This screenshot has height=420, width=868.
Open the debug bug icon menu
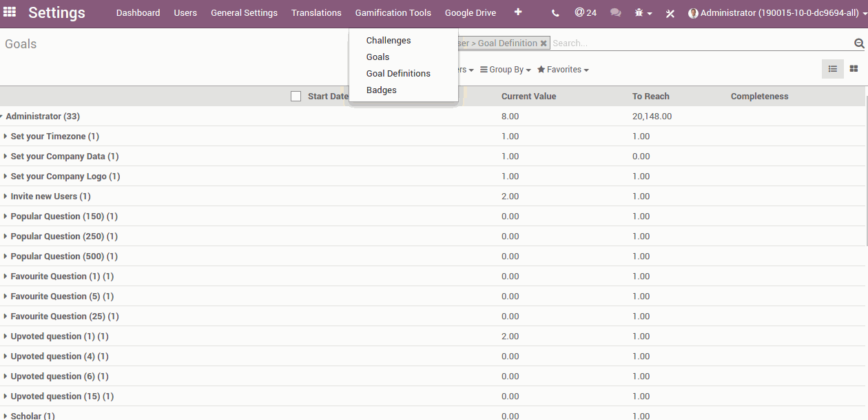pos(643,13)
